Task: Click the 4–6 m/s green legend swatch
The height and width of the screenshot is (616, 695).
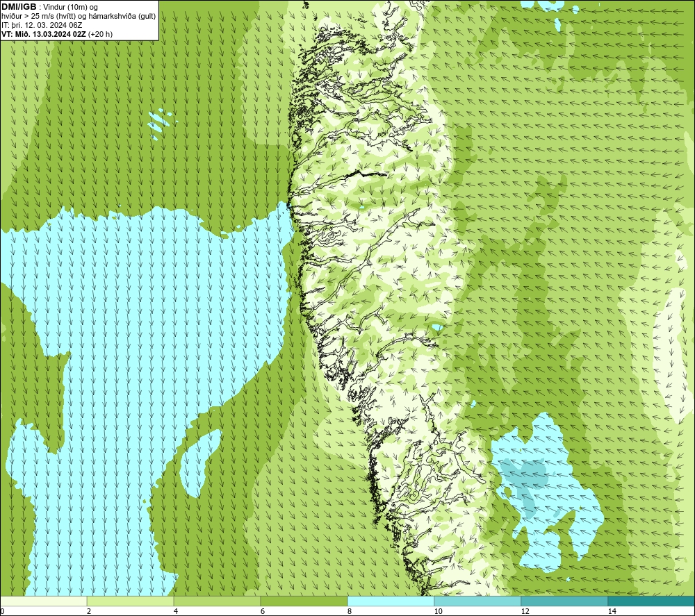Action: (217, 601)
